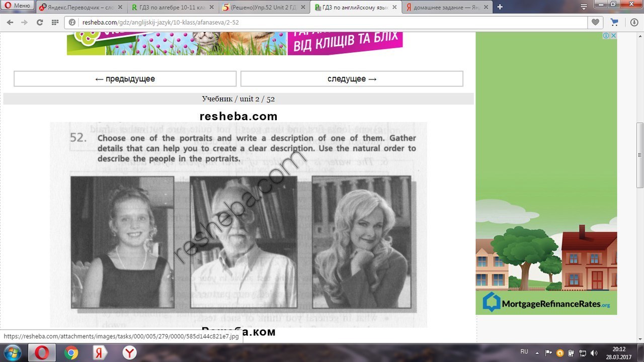644x362 pixels.
Task: Open the Opera Меню button
Action: tap(18, 6)
